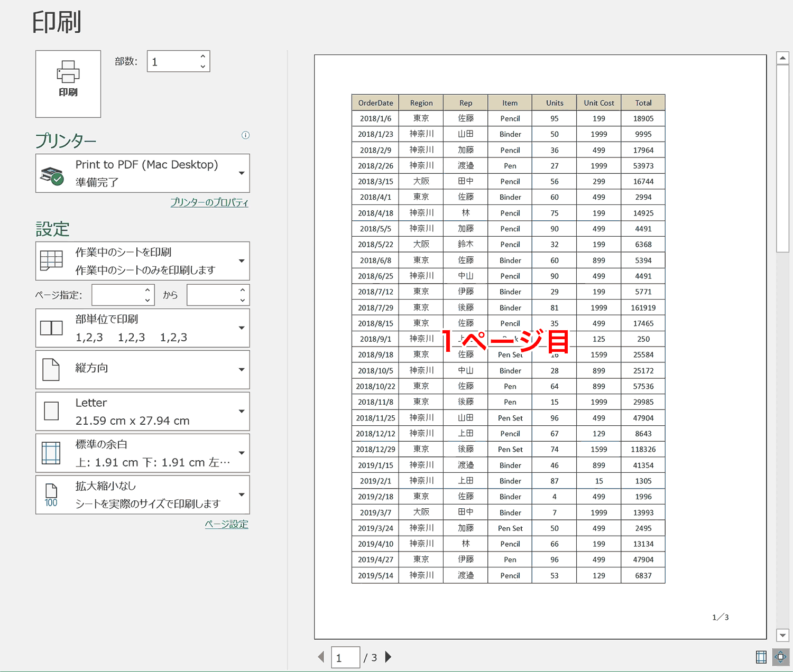Image resolution: width=793 pixels, height=672 pixels.
Task: Click the 161919 total cell in preview
Action: (643, 307)
